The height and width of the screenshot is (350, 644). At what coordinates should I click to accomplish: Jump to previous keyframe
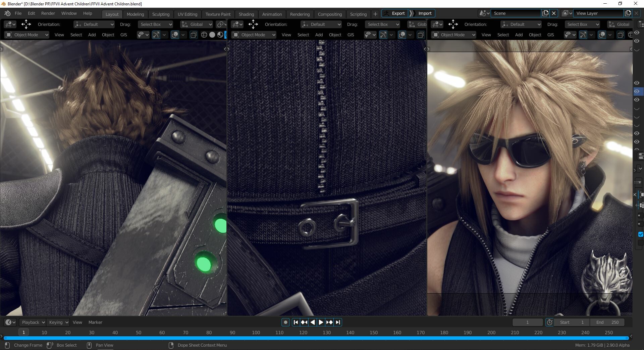pyautogui.click(x=304, y=322)
